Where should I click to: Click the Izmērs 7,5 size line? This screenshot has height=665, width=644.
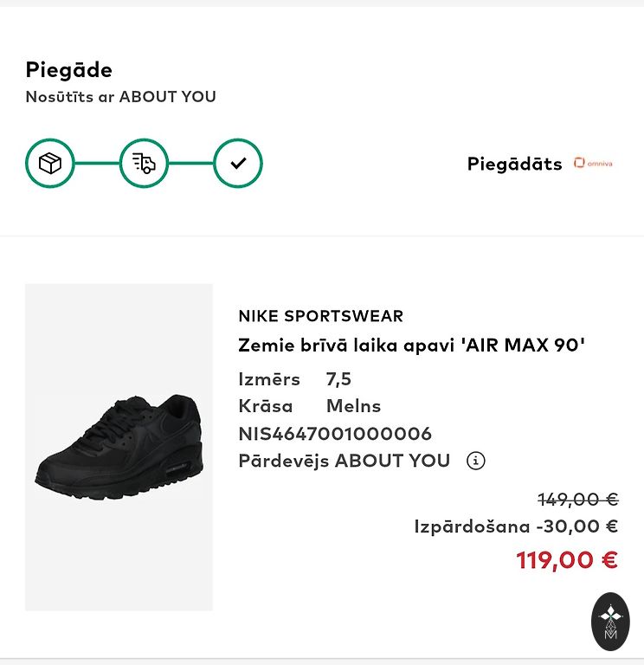pyautogui.click(x=294, y=379)
